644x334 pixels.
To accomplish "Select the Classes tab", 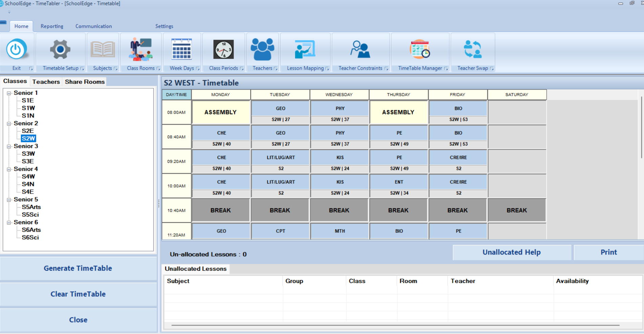I will click(15, 81).
